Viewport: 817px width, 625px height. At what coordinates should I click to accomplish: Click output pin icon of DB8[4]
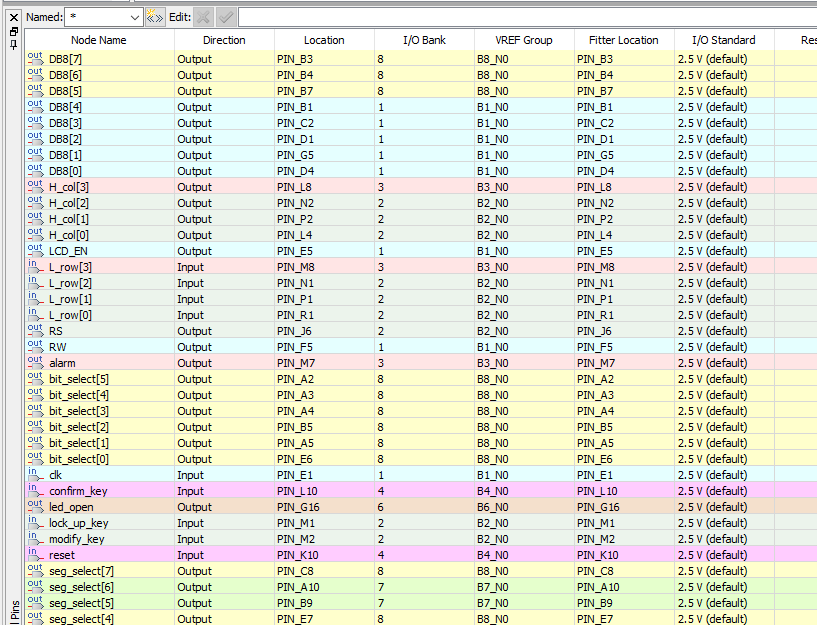(x=35, y=106)
